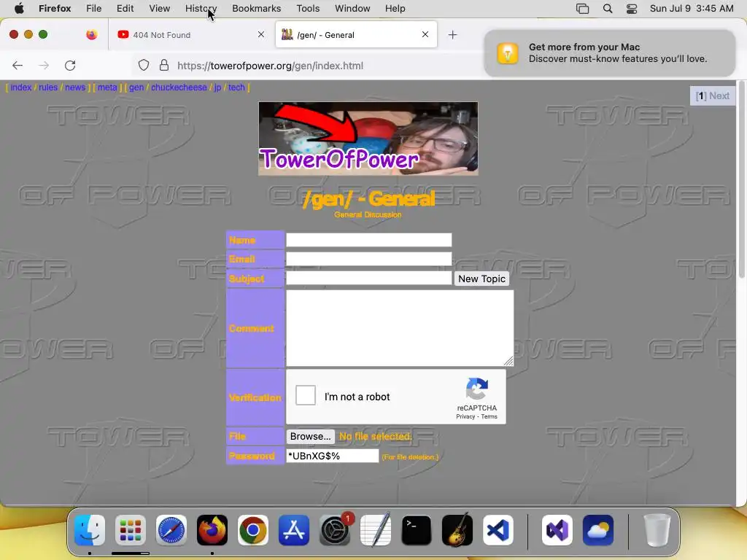Open Finder from the Dock
The width and height of the screenshot is (747, 560).
90,530
